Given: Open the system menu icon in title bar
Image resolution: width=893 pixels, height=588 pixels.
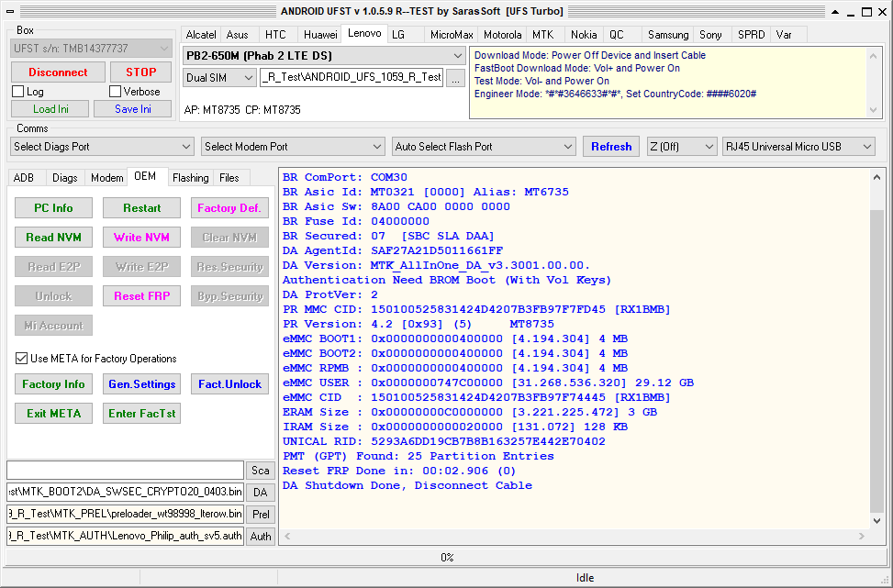Looking at the screenshot, I should click(x=10, y=11).
